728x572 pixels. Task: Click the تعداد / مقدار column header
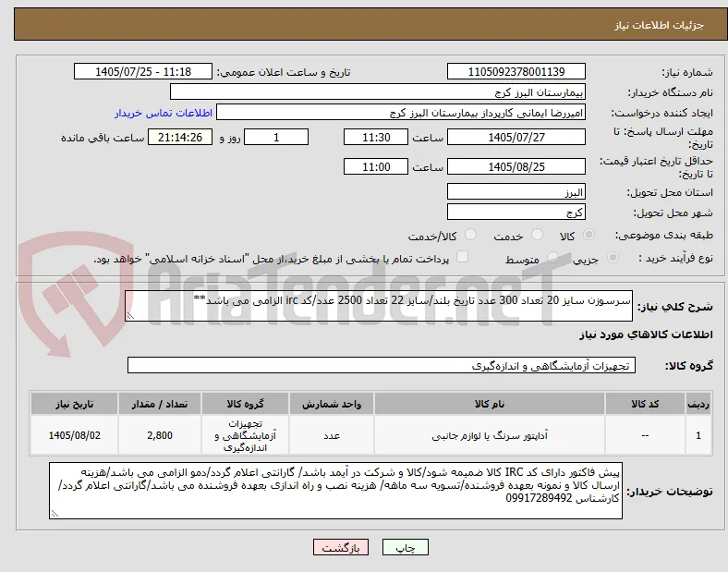click(160, 404)
